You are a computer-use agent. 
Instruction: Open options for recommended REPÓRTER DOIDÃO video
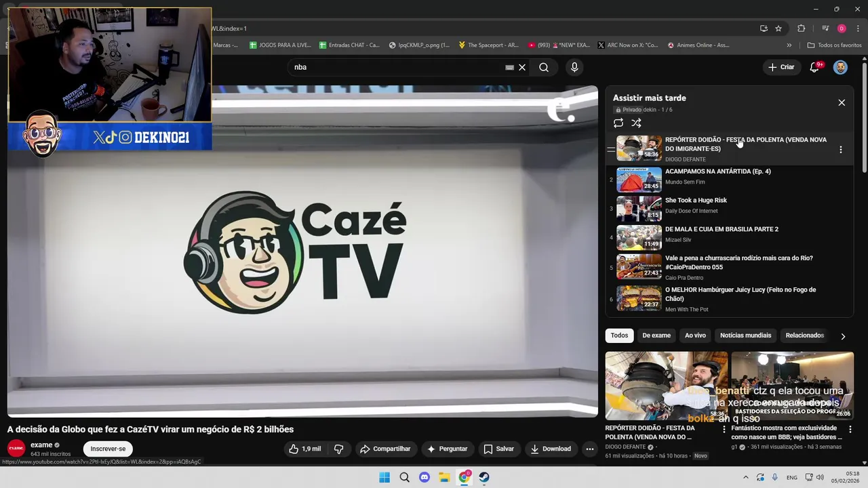click(x=724, y=430)
